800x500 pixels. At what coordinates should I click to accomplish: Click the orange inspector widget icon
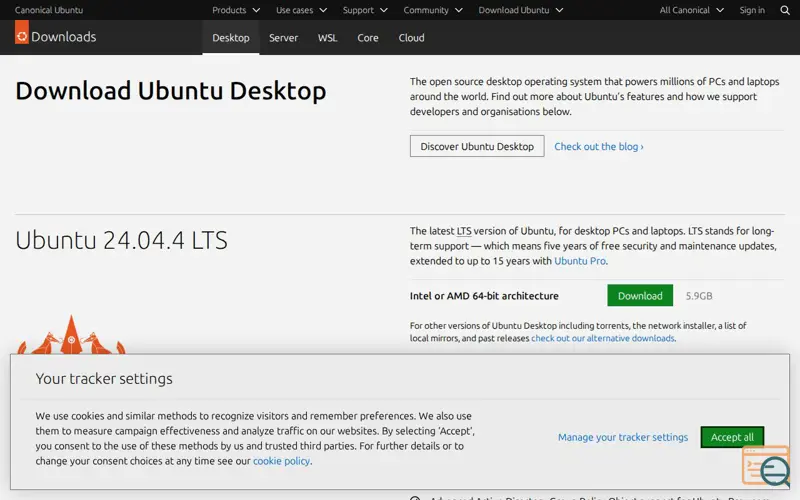[765, 466]
